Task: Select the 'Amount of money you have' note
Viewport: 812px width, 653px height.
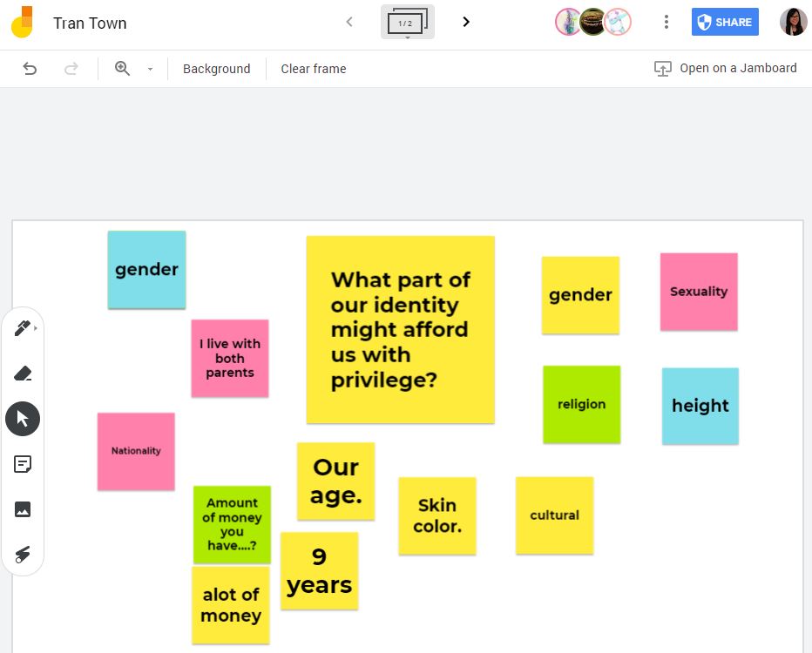Action: [x=232, y=525]
